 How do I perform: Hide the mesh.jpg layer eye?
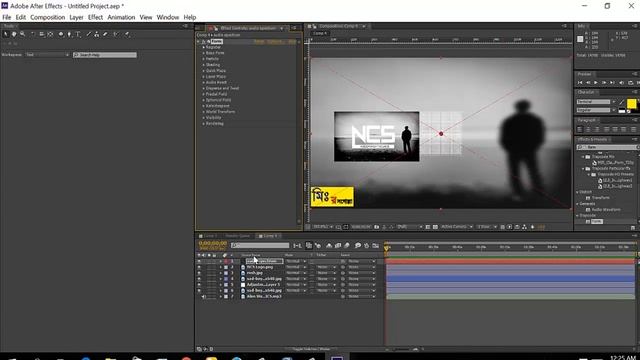point(199,273)
